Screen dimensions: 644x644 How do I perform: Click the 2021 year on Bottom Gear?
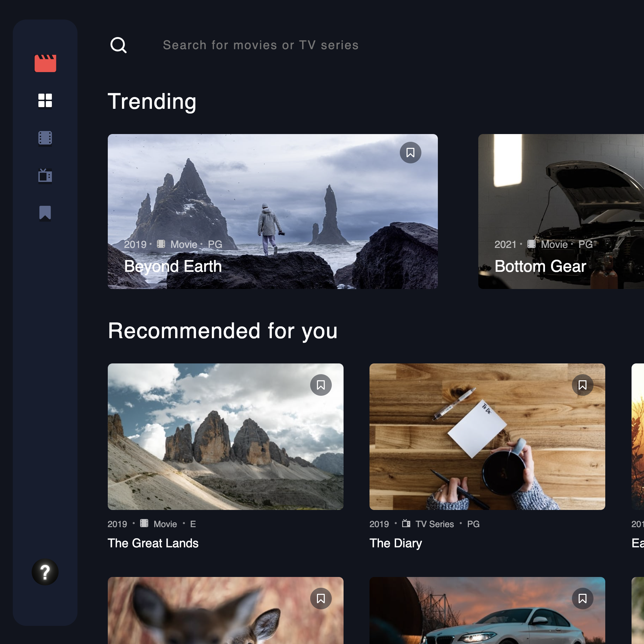505,245
